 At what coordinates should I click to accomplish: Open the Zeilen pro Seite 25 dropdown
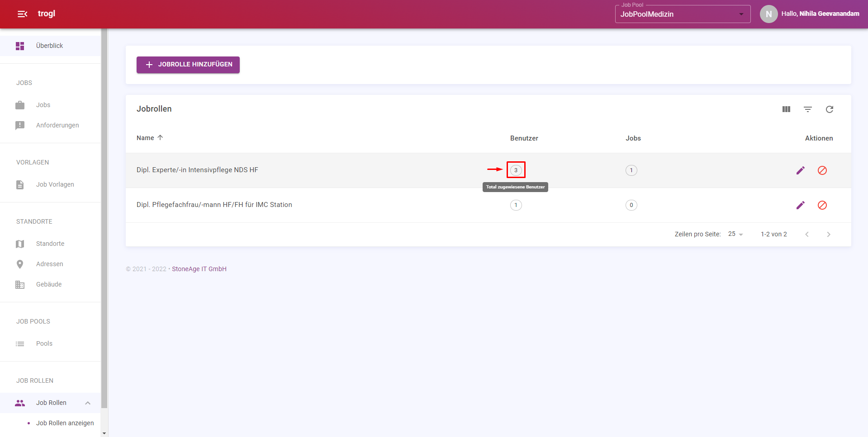point(736,234)
